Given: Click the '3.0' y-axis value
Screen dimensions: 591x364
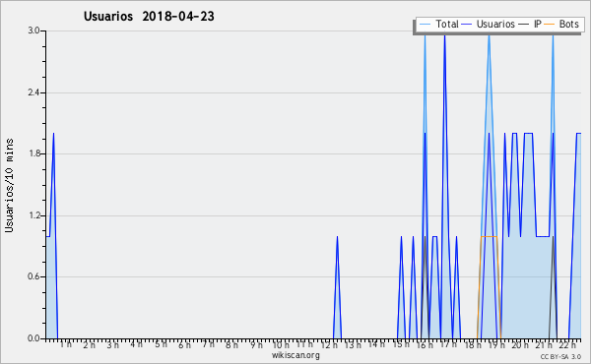Looking at the screenshot, I should [x=33, y=30].
